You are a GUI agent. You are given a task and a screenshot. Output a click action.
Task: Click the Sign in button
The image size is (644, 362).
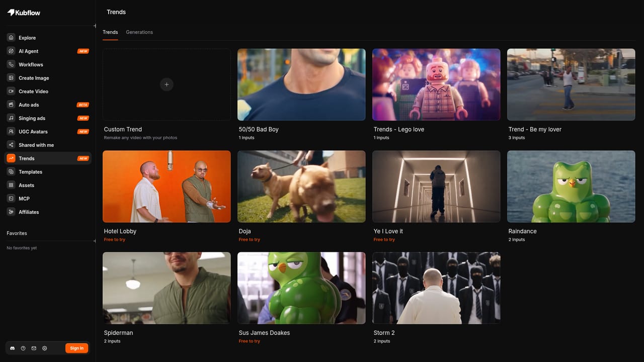click(77, 348)
